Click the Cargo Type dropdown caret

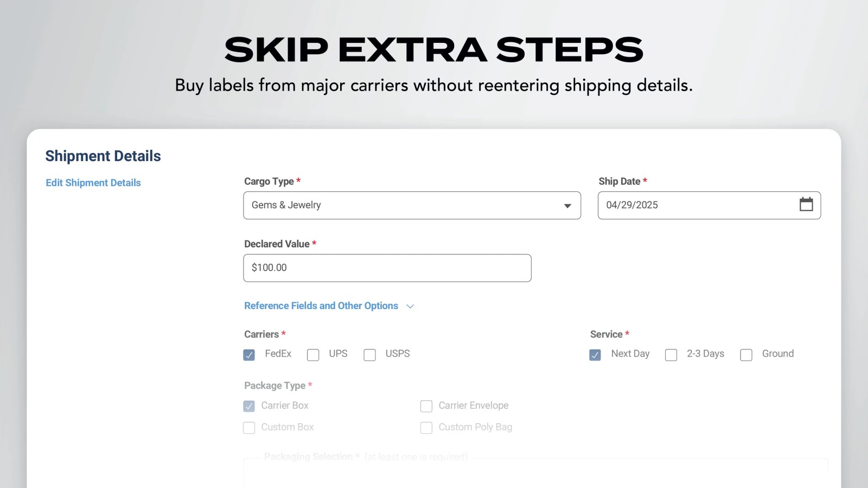567,206
